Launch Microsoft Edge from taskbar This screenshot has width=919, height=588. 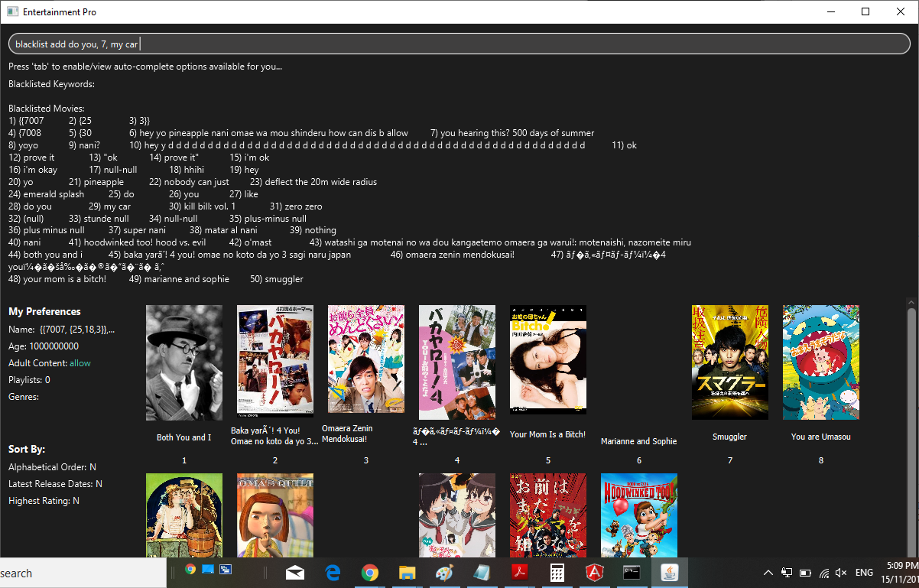[333, 573]
